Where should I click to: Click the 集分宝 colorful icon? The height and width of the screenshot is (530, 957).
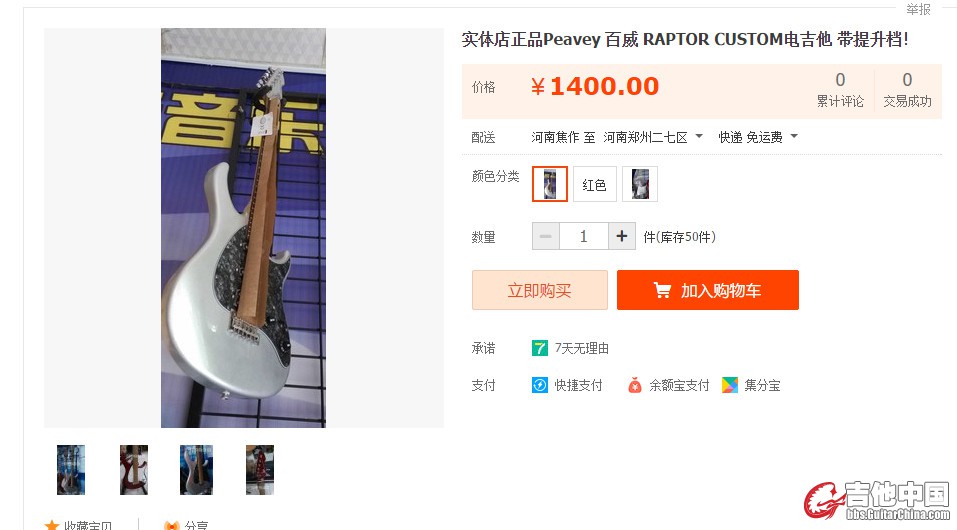tap(730, 385)
